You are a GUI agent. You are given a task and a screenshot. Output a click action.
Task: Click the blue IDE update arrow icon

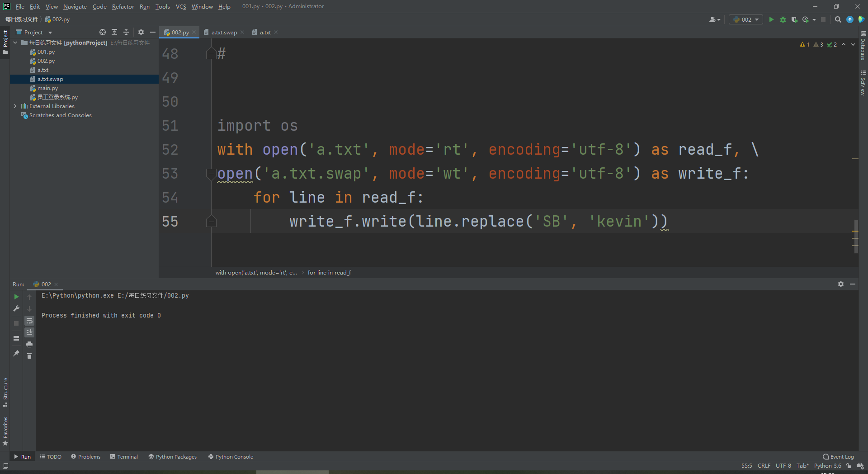850,19
